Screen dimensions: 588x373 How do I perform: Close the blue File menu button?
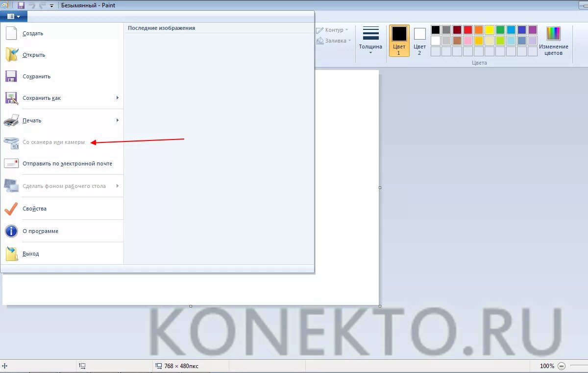14,16
